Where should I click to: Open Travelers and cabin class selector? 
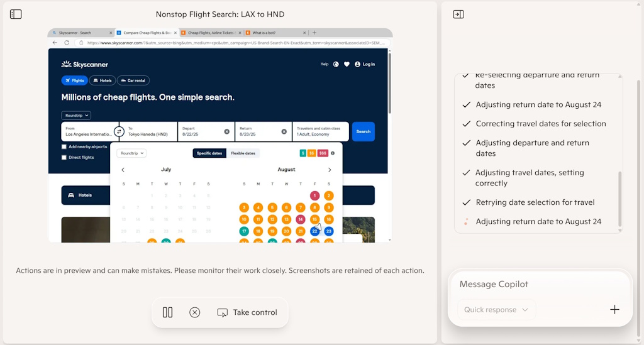[x=321, y=132]
